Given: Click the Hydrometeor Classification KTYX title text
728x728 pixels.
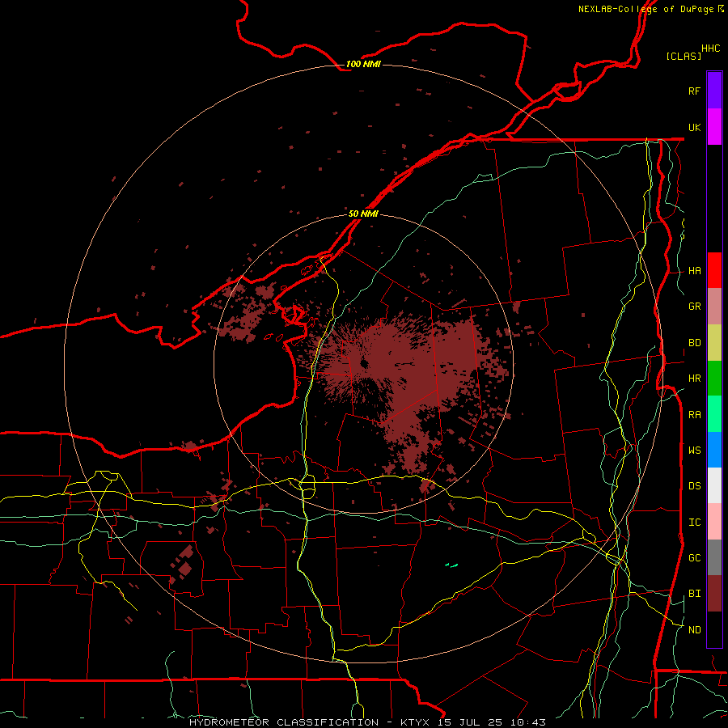Looking at the screenshot, I should pyautogui.click(x=367, y=722).
